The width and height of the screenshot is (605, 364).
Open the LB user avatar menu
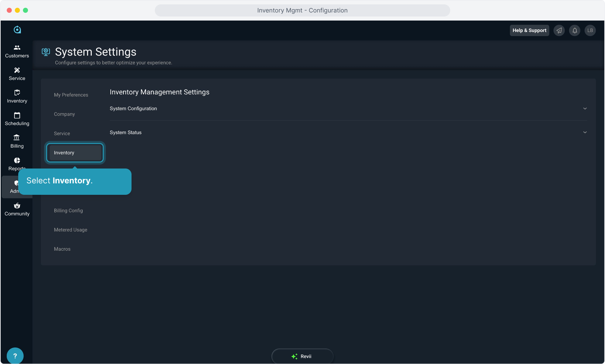[x=590, y=30]
